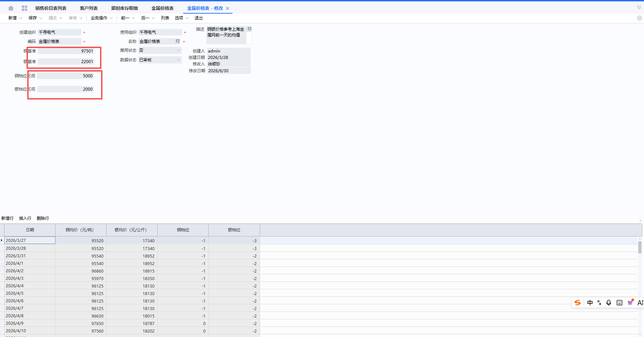
Task: Click 铜档位 column header
Action: coord(183,230)
